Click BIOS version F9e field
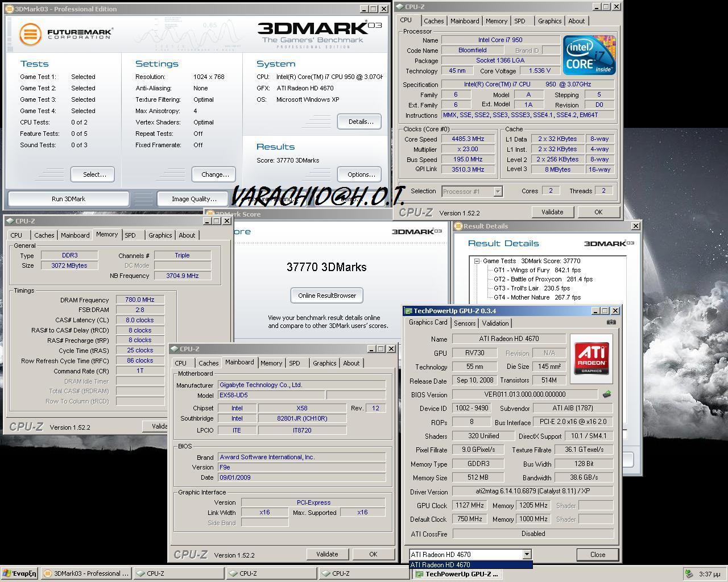The image size is (728, 582). (x=301, y=467)
